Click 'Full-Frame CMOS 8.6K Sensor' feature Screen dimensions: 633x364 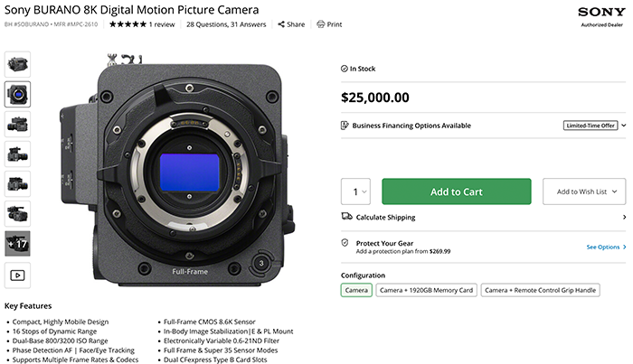point(210,322)
